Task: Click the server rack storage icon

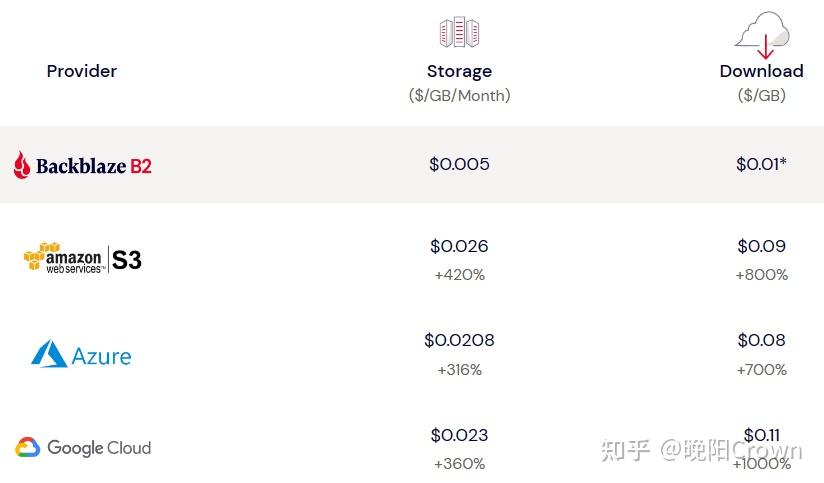Action: [459, 33]
